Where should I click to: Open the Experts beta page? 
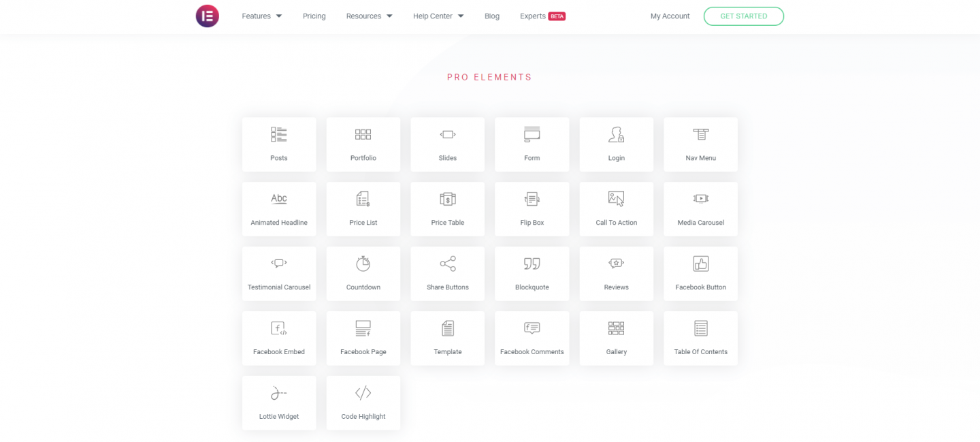click(542, 16)
